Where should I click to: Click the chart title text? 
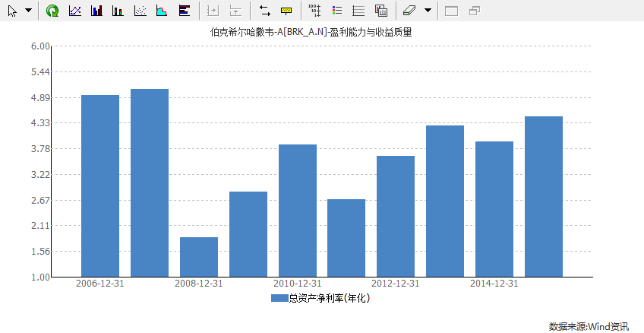[311, 32]
